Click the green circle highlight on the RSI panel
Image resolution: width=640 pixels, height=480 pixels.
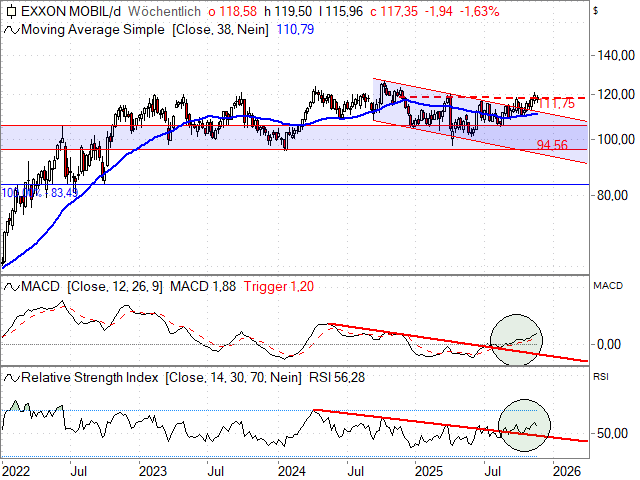[524, 425]
